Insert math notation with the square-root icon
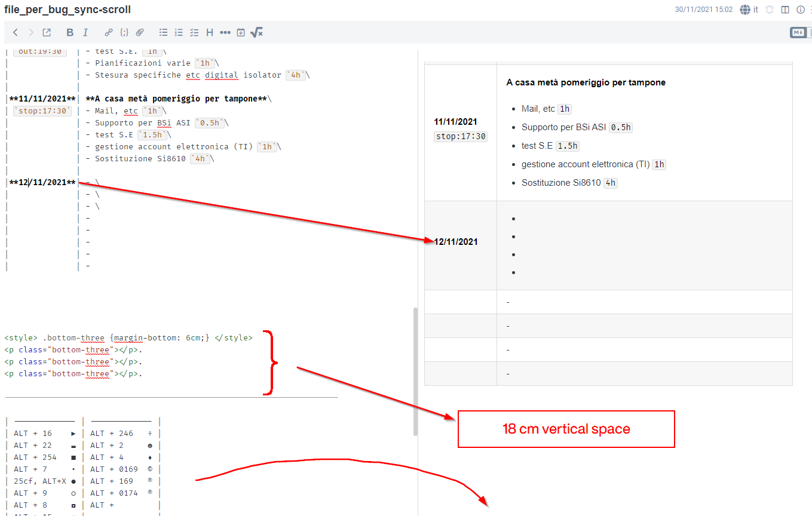This screenshot has width=812, height=516. [256, 32]
